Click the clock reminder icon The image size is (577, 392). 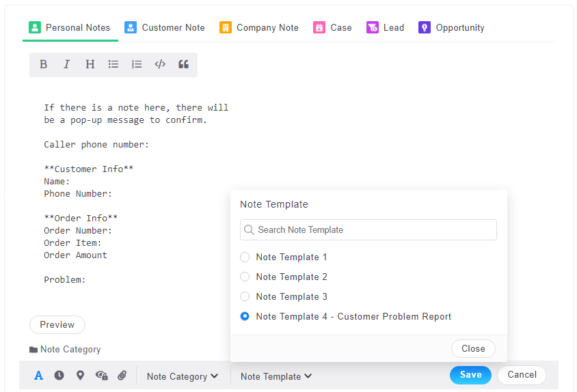click(x=59, y=375)
